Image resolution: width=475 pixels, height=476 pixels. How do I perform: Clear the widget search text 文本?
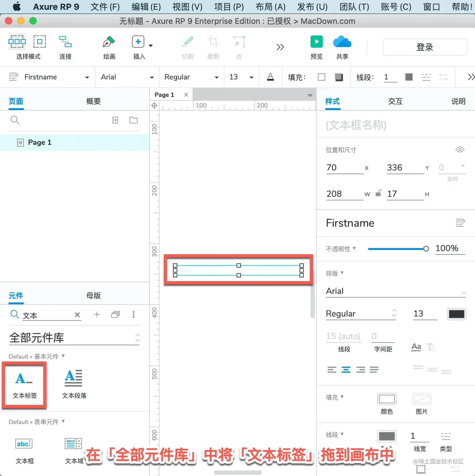[77, 315]
